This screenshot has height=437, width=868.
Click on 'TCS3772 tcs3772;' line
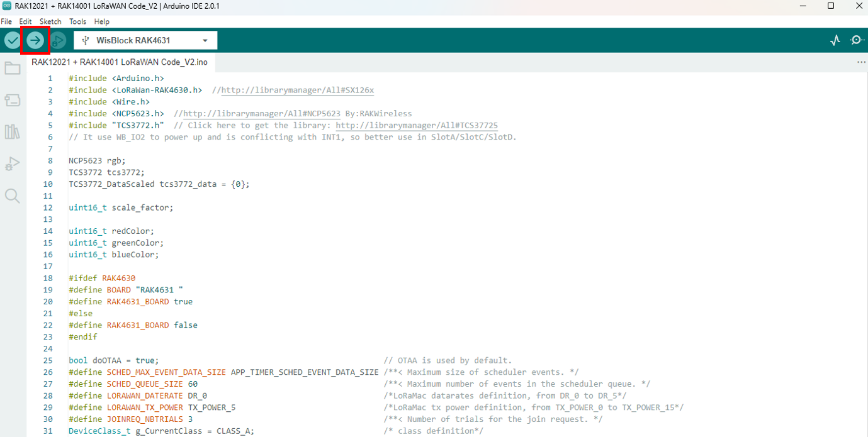tap(107, 172)
